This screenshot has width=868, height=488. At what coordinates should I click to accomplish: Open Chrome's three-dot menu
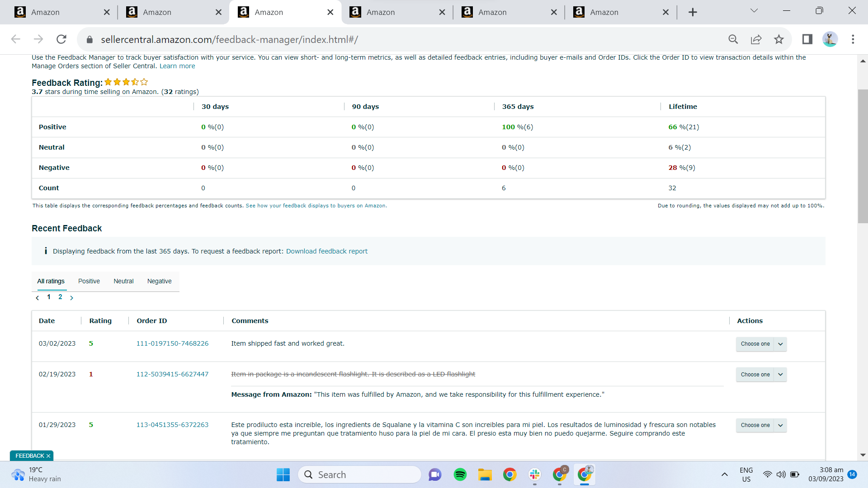pyautogui.click(x=853, y=39)
